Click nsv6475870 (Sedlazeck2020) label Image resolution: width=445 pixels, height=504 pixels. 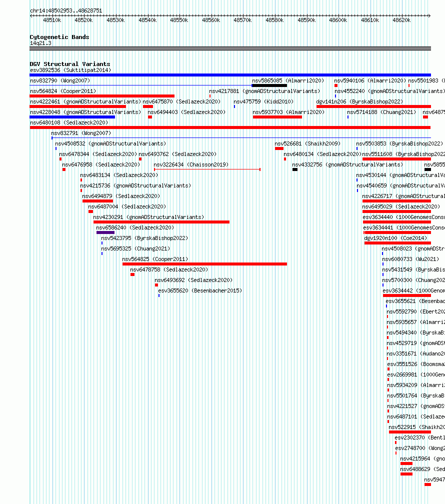click(x=181, y=101)
